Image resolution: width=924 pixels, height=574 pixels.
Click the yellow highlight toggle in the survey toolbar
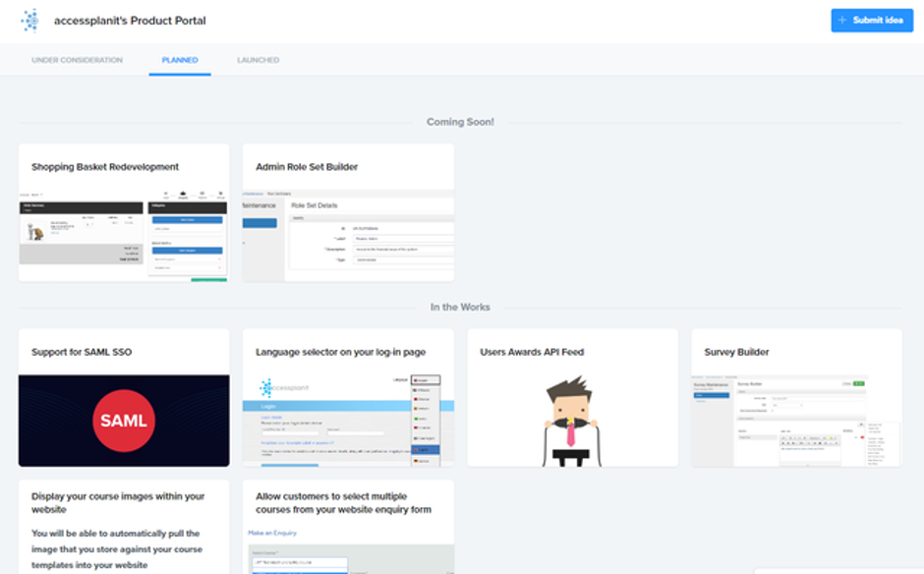(x=831, y=437)
